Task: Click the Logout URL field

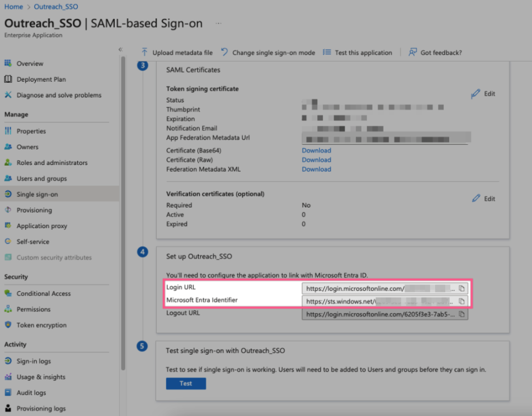Action: pyautogui.click(x=385, y=314)
